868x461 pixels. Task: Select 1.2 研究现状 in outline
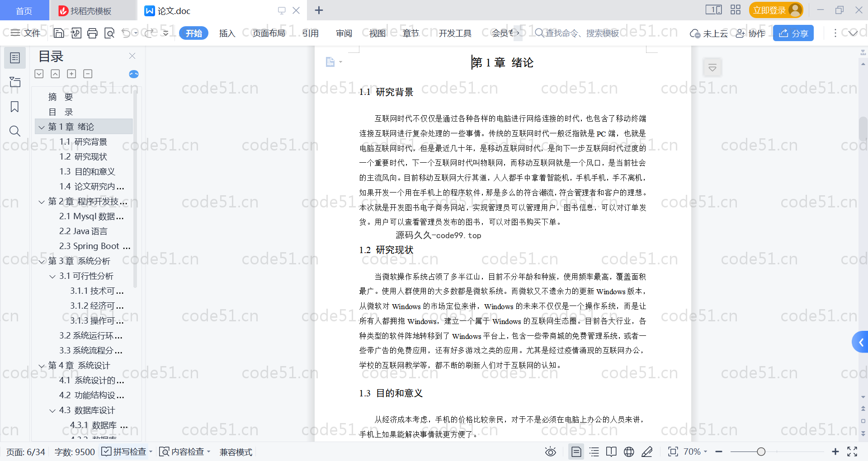pyautogui.click(x=83, y=157)
